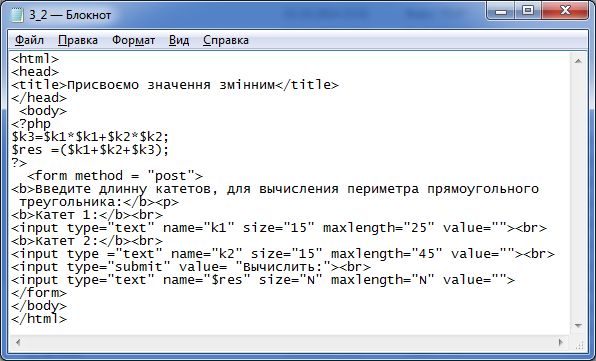Place cursor on the <html> line
The width and height of the screenshot is (596, 361).
(35, 59)
